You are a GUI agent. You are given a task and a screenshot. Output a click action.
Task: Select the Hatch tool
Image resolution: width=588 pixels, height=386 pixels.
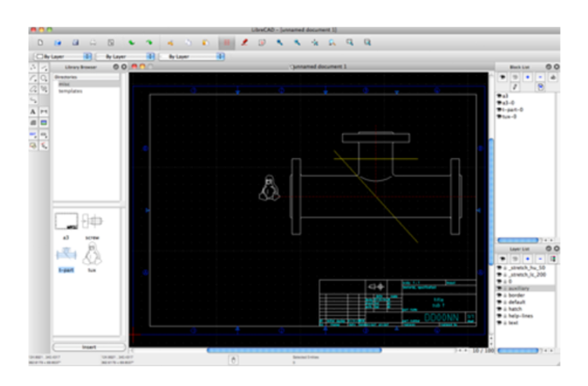(x=34, y=123)
